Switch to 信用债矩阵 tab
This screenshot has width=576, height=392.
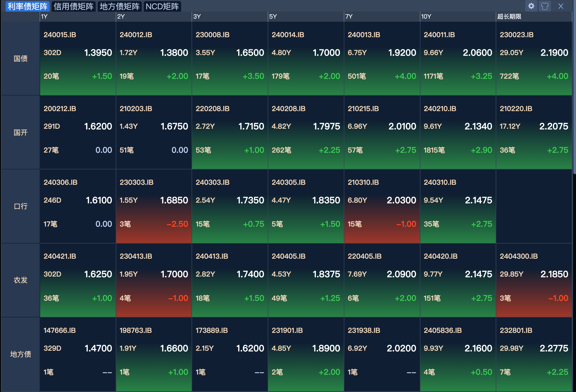point(73,6)
